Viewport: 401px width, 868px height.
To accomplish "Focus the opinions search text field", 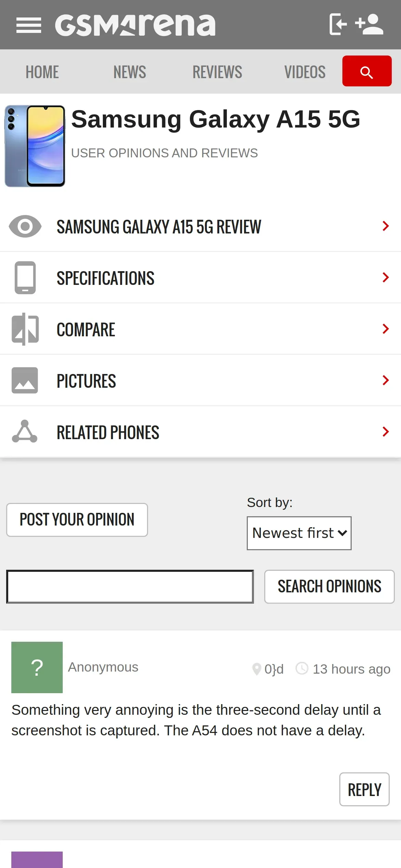I will (x=130, y=587).
